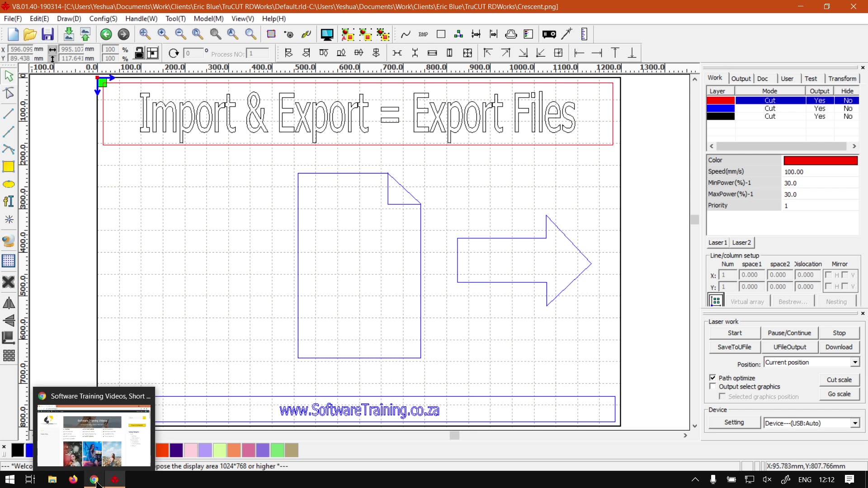Click the delete X tool icon
Screen dimensions: 868x488
9,282
